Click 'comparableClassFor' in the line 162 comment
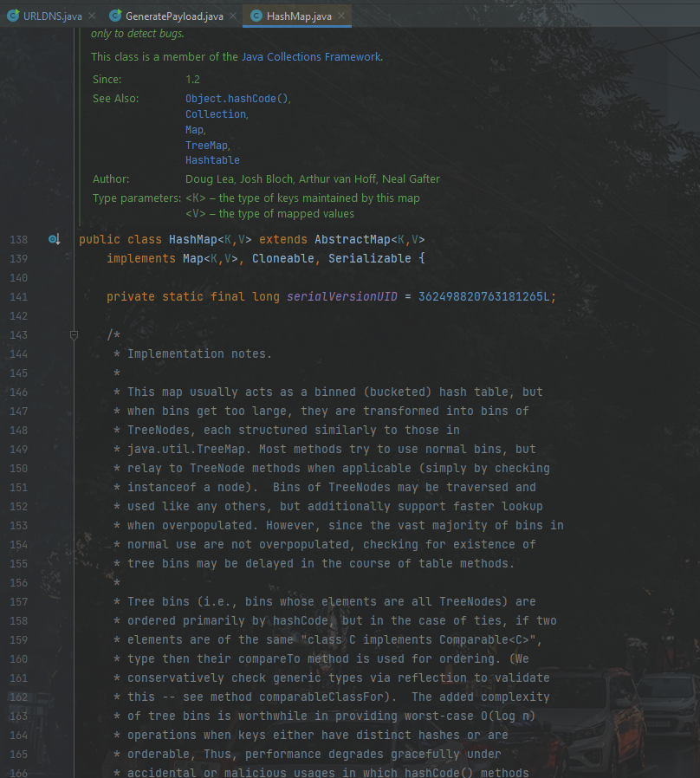The image size is (700, 778). [321, 697]
